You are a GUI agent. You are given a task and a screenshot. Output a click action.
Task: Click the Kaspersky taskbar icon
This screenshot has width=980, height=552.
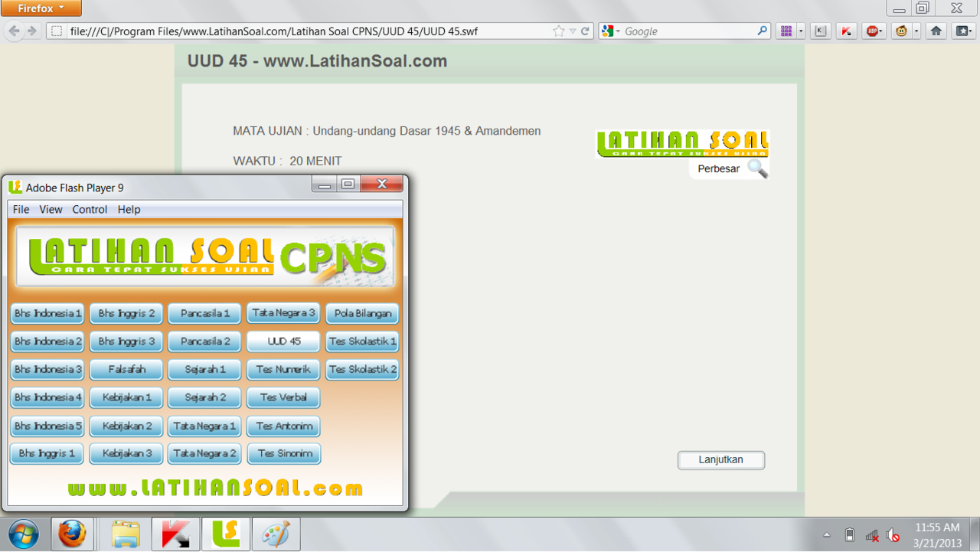[175, 534]
